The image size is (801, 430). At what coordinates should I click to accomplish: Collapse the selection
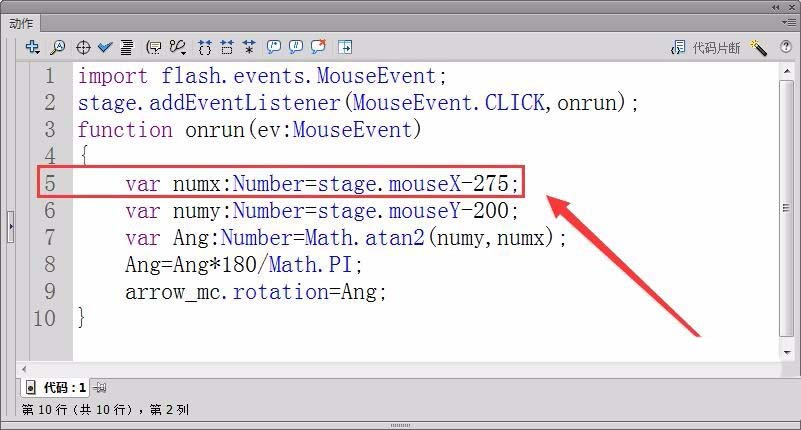pyautogui.click(x=227, y=47)
